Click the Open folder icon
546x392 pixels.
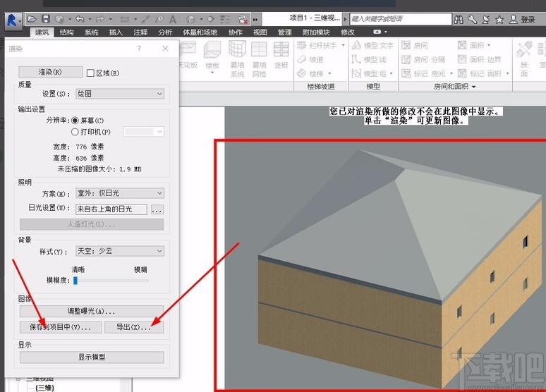[32, 19]
